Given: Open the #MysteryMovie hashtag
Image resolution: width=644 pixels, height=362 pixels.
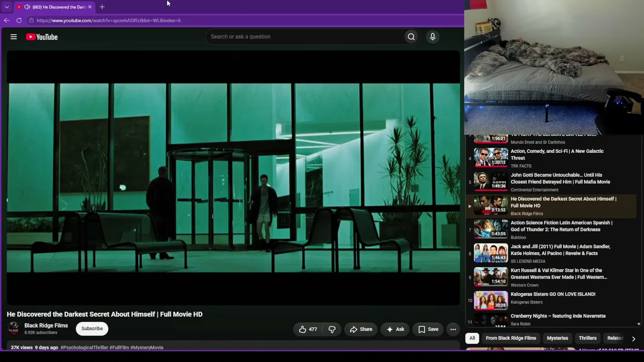Looking at the screenshot, I should click(147, 347).
